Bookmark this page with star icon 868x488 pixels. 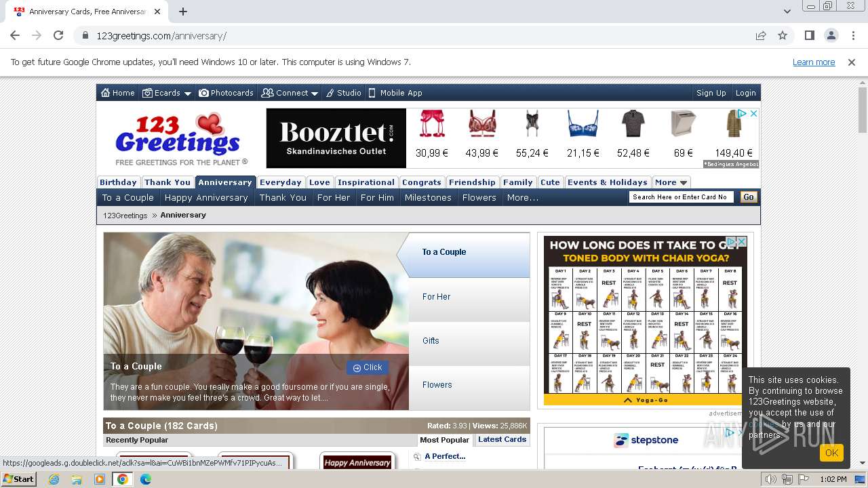[x=783, y=35]
